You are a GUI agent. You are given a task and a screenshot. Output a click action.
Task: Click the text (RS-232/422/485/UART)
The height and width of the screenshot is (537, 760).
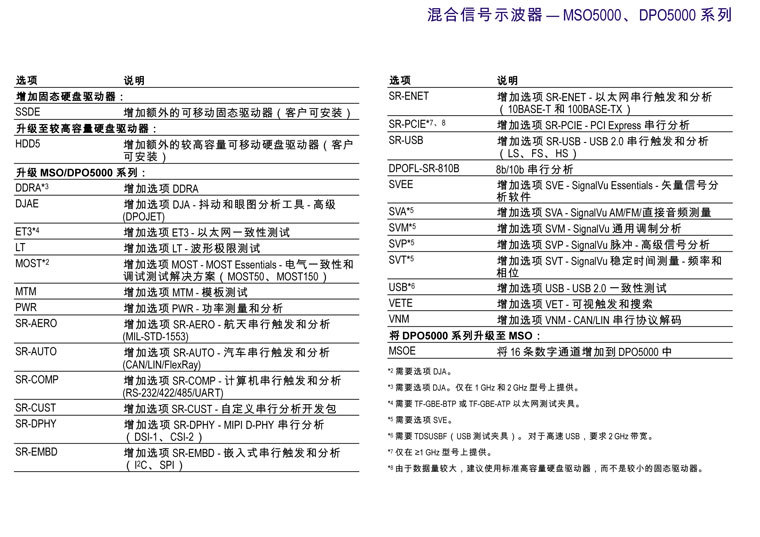[x=173, y=393]
